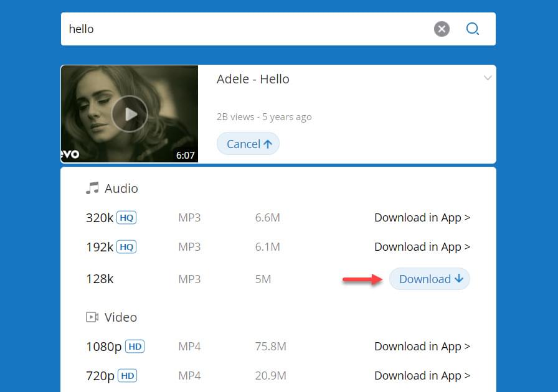
Task: Click the HD badge next to 720p
Action: pyautogui.click(x=128, y=375)
